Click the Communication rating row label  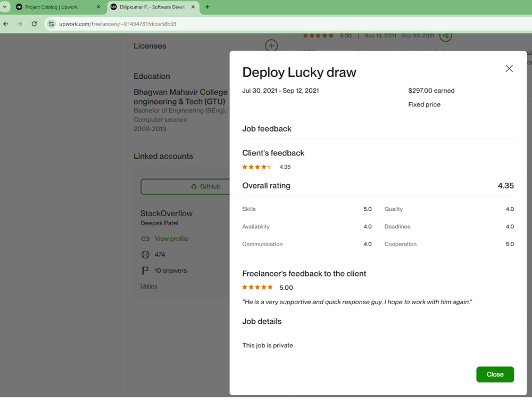click(x=262, y=244)
